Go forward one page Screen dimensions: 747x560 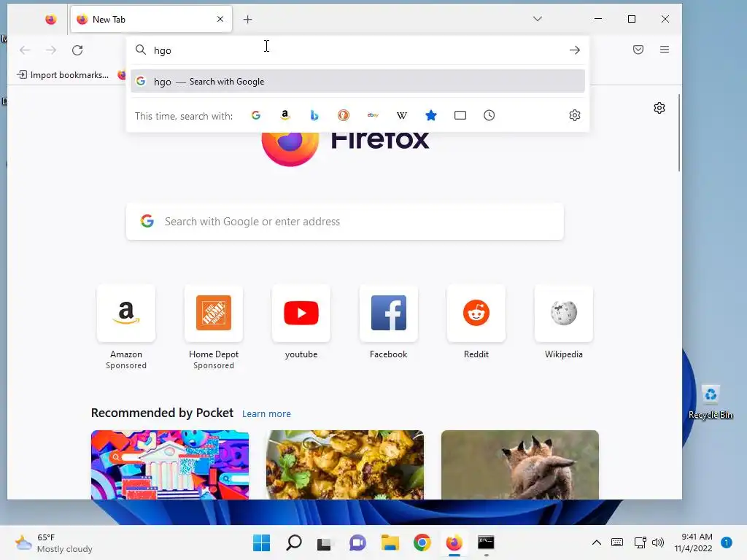[x=51, y=50]
